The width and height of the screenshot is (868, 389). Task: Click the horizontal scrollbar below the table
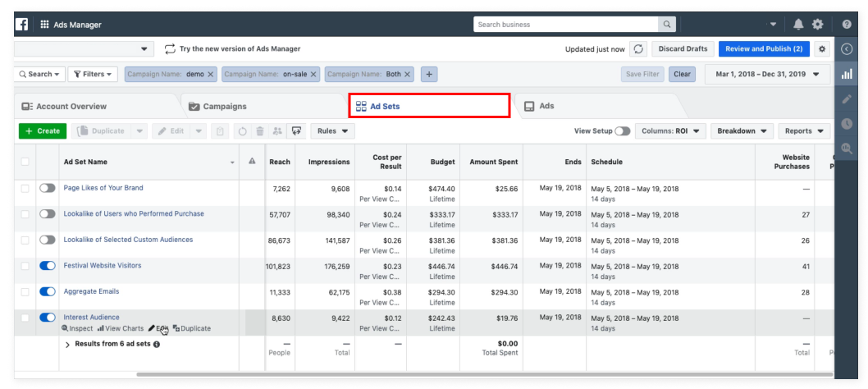tap(484, 374)
